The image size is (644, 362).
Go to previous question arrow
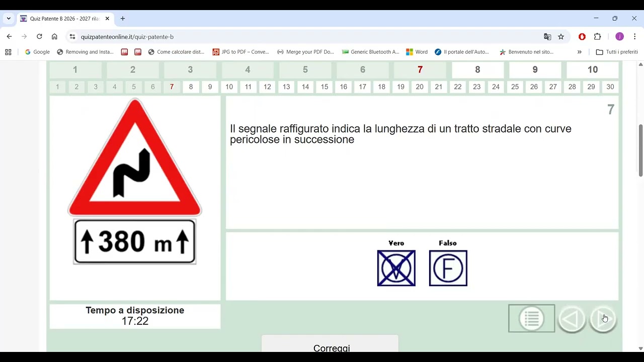(572, 319)
